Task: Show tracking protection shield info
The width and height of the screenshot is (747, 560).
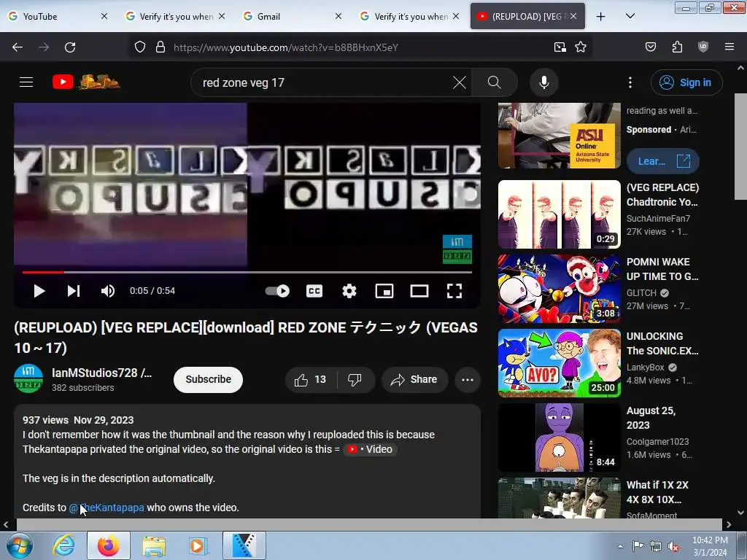Action: pos(139,47)
